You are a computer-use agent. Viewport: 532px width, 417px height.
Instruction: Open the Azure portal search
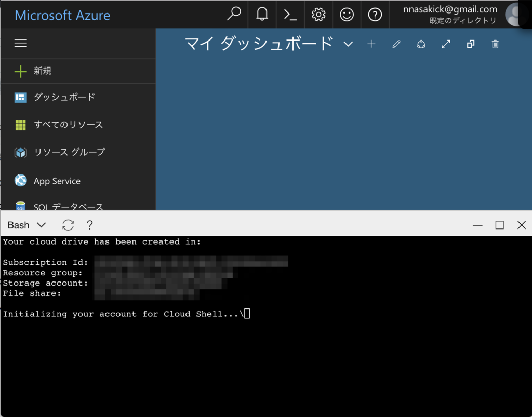234,14
